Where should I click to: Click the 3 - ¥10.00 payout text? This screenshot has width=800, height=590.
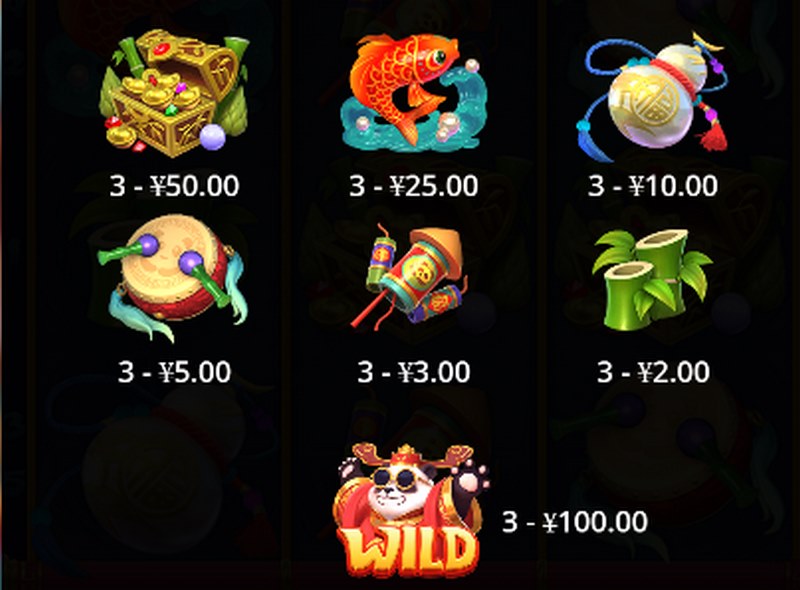coord(653,186)
